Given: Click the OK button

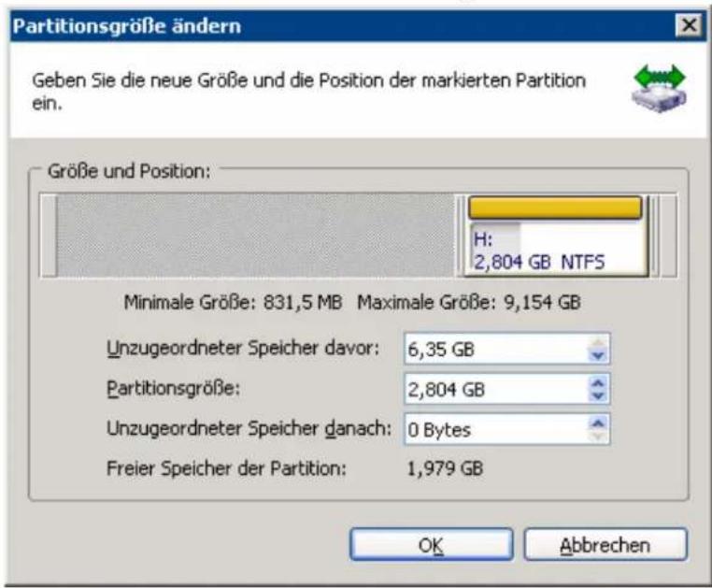Looking at the screenshot, I should tap(431, 544).
